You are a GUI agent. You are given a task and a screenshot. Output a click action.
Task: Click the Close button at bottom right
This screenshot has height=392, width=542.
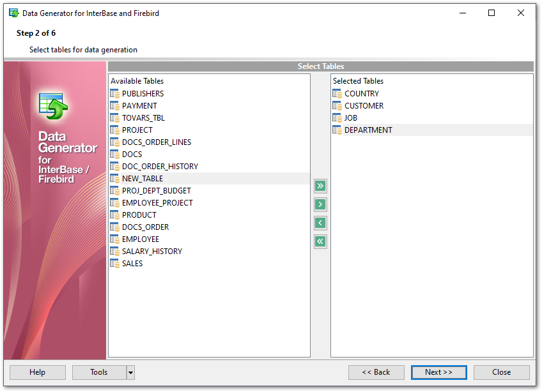[501, 372]
